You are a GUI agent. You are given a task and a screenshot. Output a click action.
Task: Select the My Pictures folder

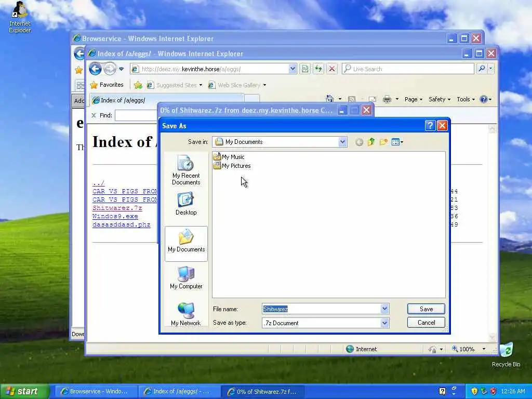click(232, 166)
